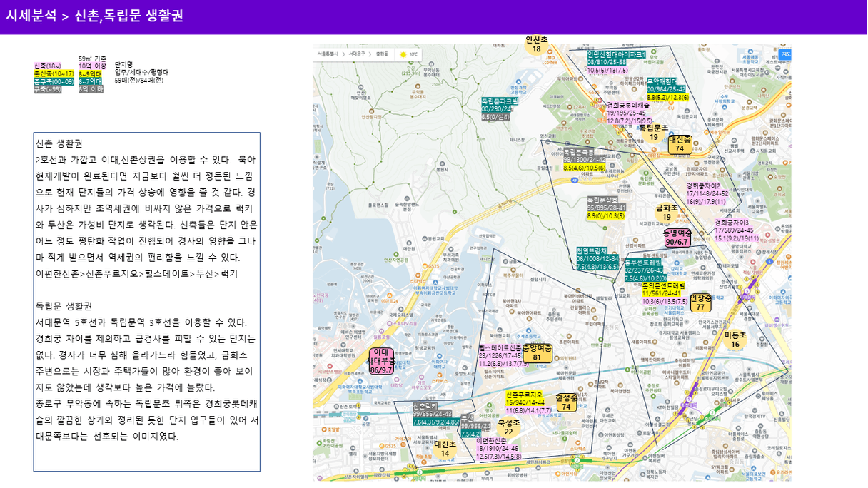Select the 신축(18~) legend label
This screenshot has height=488, width=868.
pos(48,66)
